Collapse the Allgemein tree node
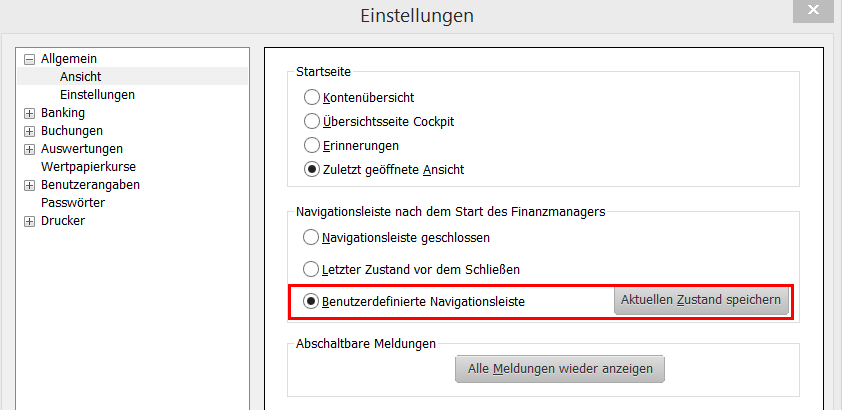 (x=30, y=60)
